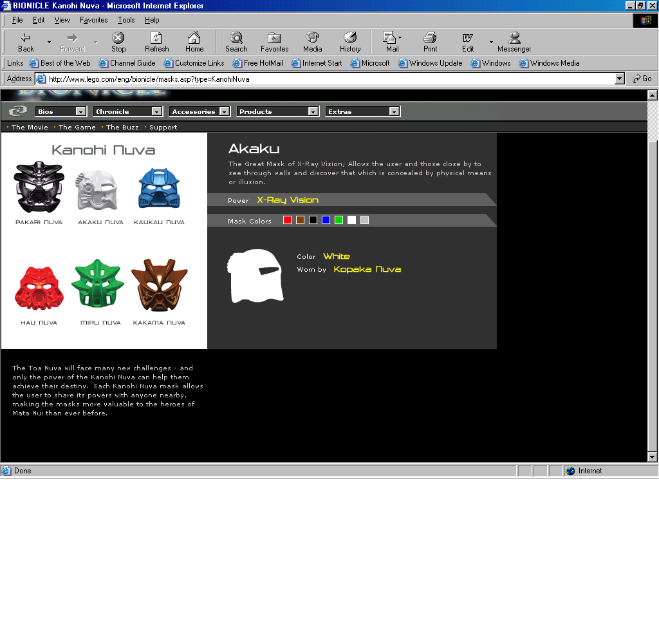The width and height of the screenshot is (659, 644).
Task: Select the Hau Nuva mask
Action: click(x=39, y=288)
